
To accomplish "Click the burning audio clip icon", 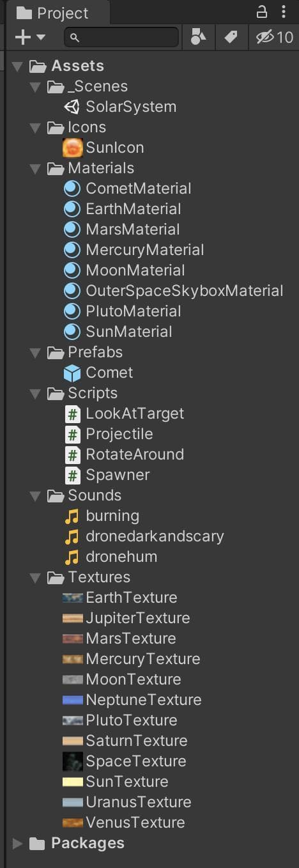I will click(x=72, y=516).
